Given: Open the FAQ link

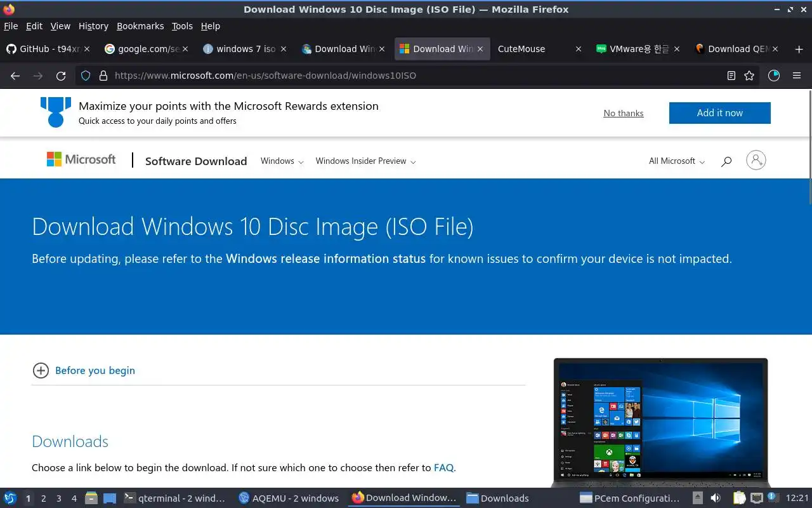Looking at the screenshot, I should (x=443, y=467).
